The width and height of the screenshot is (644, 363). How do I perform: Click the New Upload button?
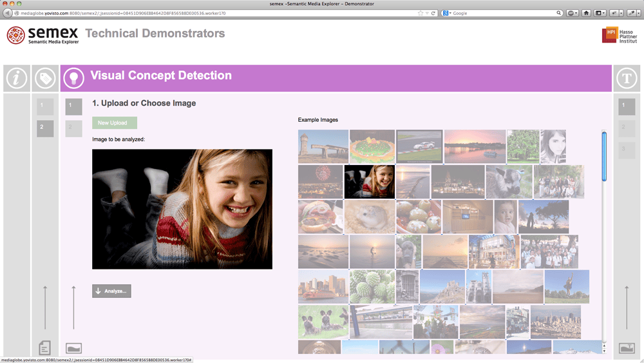[x=115, y=123]
